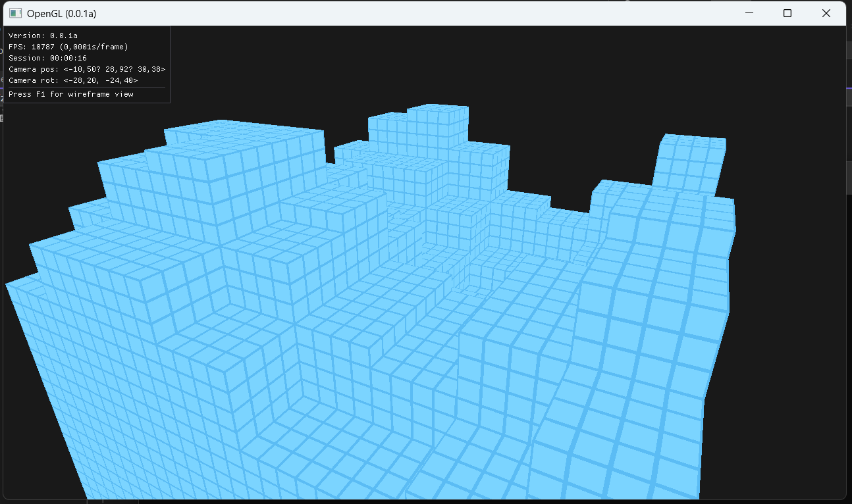Click the Camera pos coordinates line
Viewport: 852px width, 504px height.
[86, 69]
